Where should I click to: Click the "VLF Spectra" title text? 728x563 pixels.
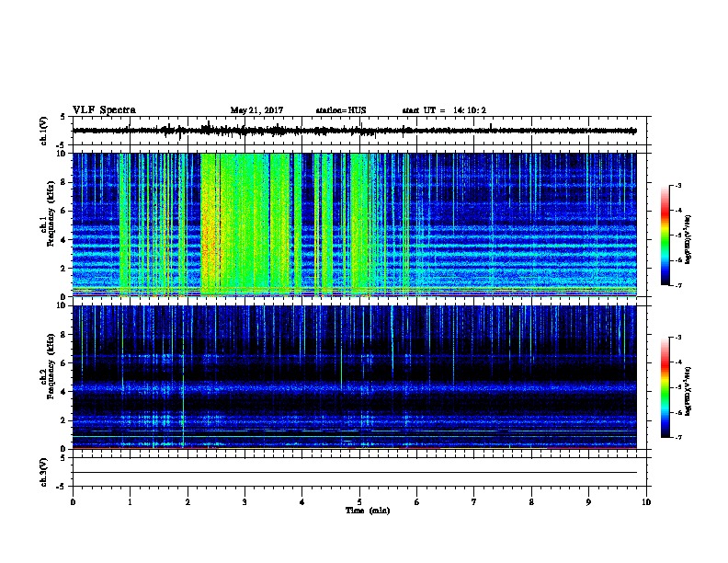click(104, 110)
